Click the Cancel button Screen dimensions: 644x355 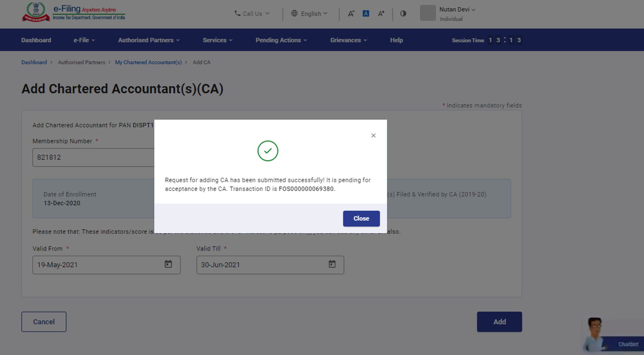click(x=44, y=322)
